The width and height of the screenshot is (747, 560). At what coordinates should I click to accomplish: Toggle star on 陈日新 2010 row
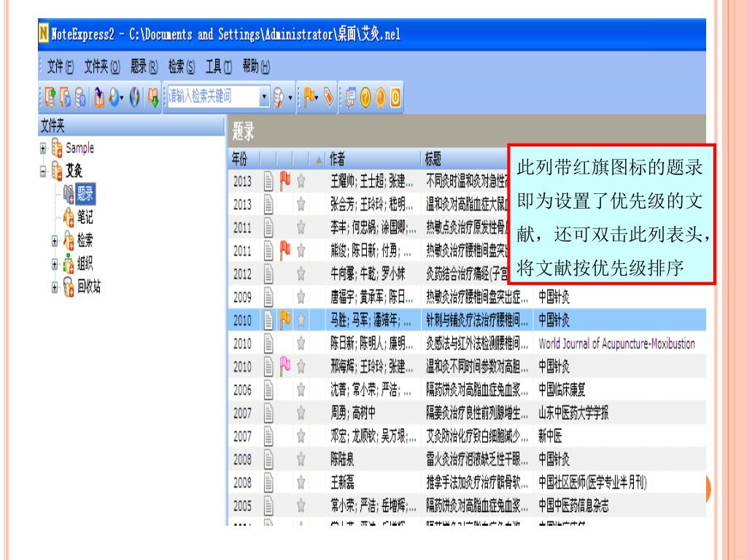(301, 343)
